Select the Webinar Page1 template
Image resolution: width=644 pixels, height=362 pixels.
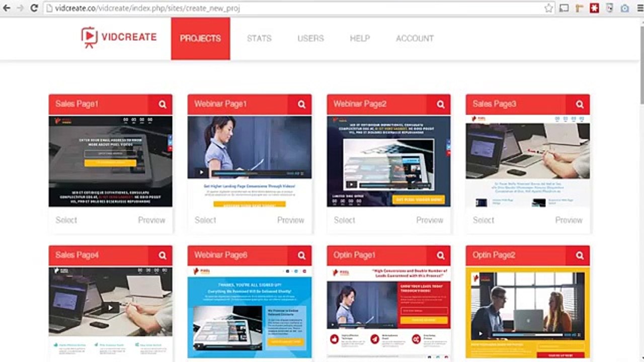pos(205,220)
